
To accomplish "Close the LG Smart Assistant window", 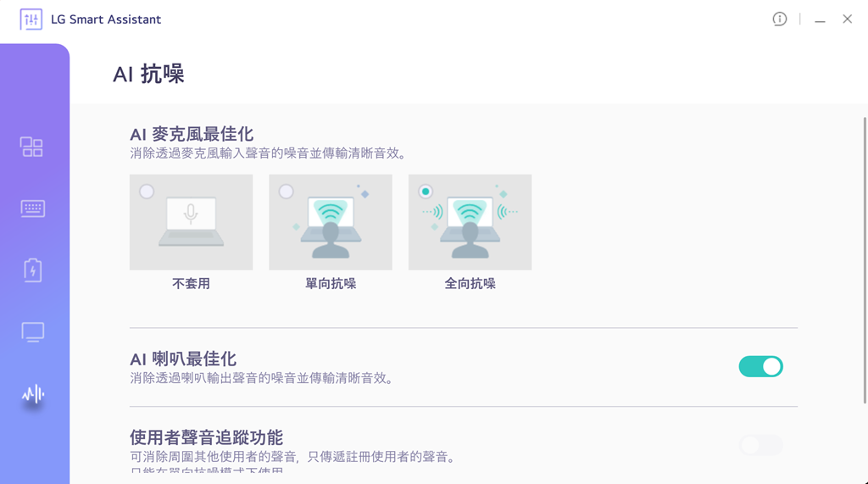I will click(x=847, y=19).
